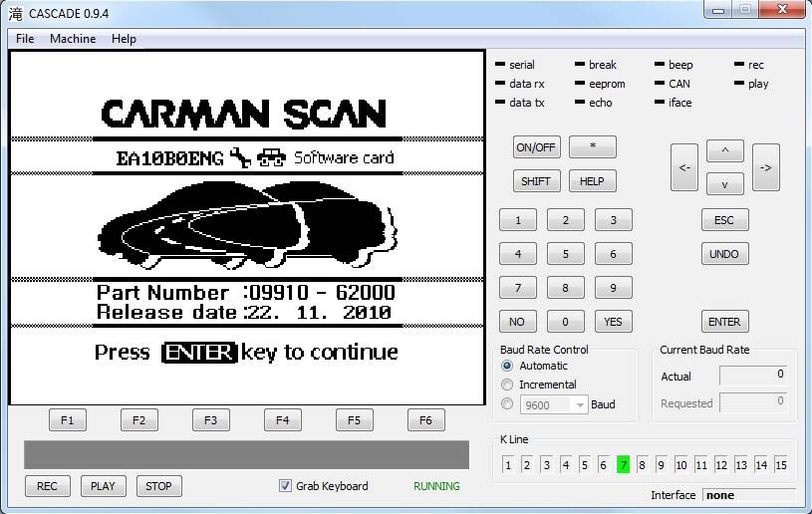The width and height of the screenshot is (812, 514).
Task: Click the Actual baud rate field
Action: pos(753,375)
